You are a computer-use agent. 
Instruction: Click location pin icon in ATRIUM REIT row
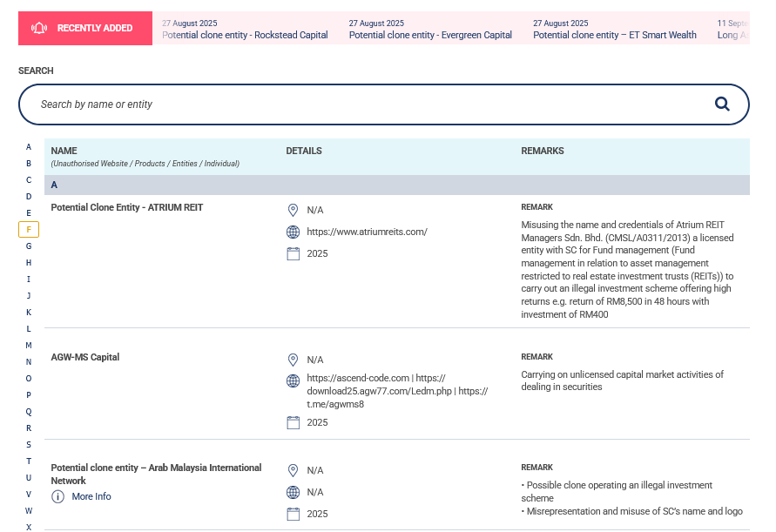coord(293,211)
